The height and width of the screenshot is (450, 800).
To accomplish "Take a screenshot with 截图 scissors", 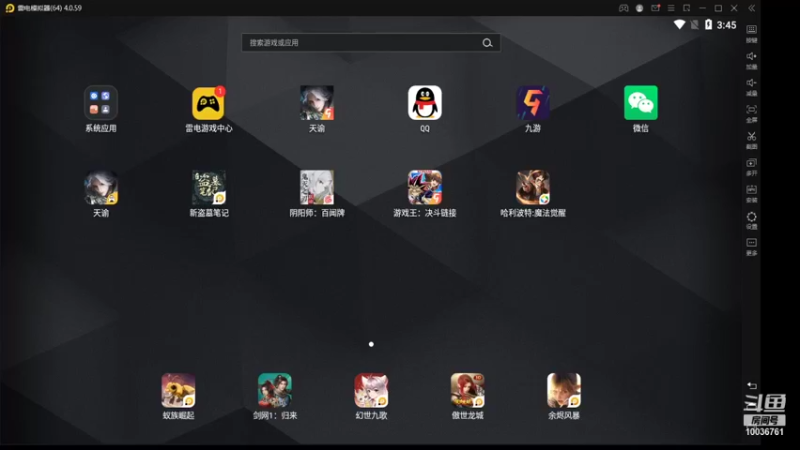I will (752, 140).
